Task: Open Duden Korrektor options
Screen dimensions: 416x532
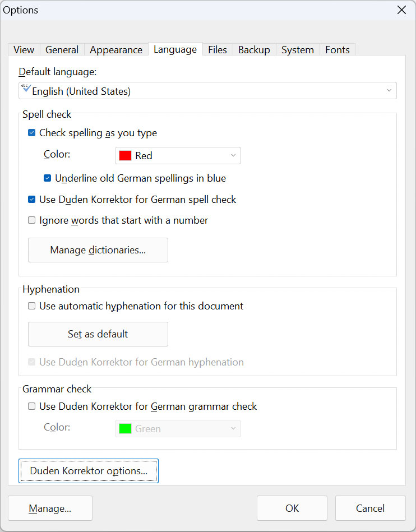Action: click(x=89, y=471)
